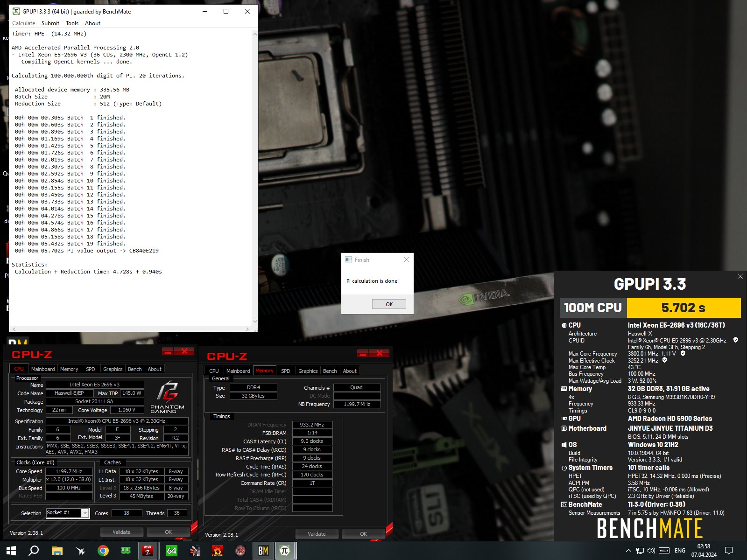Open the About menu in GPUPI
This screenshot has width=747, height=560.
92,23
